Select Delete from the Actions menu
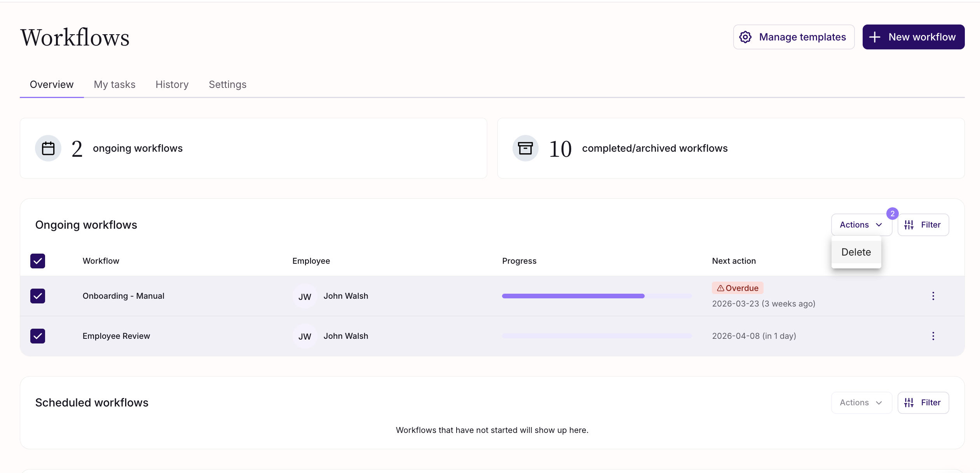 coord(856,252)
